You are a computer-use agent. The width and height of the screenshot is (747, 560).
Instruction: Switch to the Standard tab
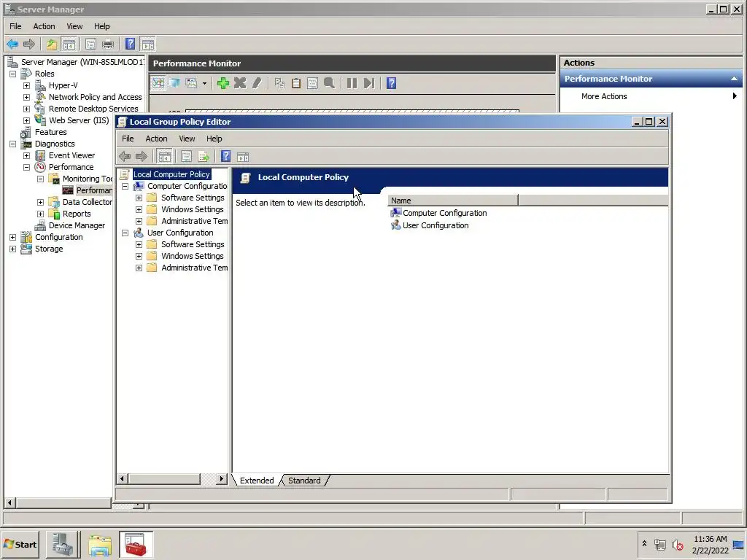304,481
